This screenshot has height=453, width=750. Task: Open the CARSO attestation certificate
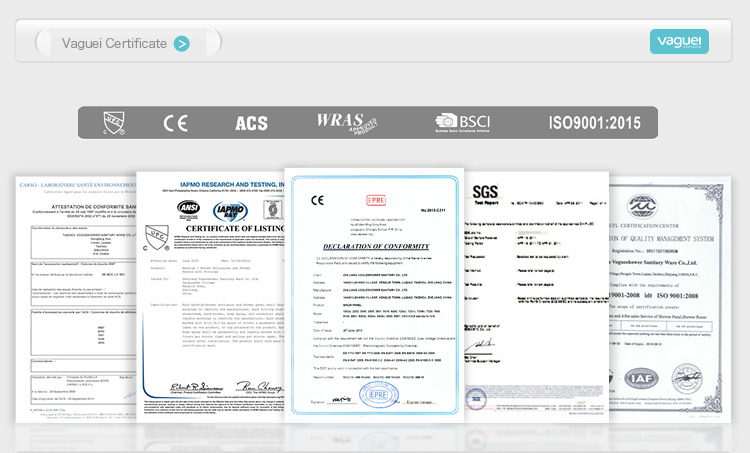tap(76, 299)
